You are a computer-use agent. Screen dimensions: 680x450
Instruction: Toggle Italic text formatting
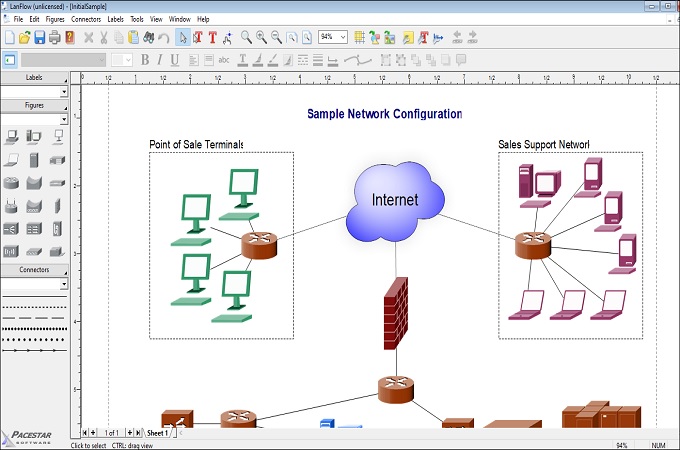pos(160,60)
